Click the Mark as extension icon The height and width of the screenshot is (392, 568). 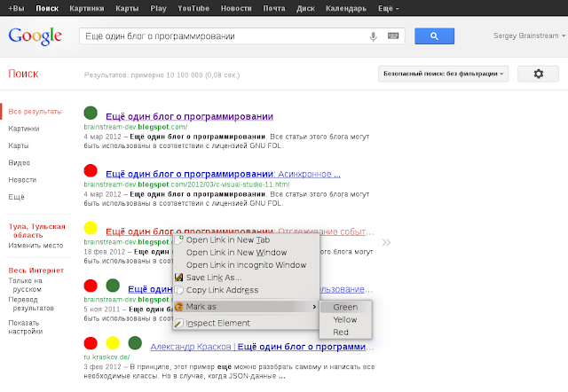[x=178, y=307]
